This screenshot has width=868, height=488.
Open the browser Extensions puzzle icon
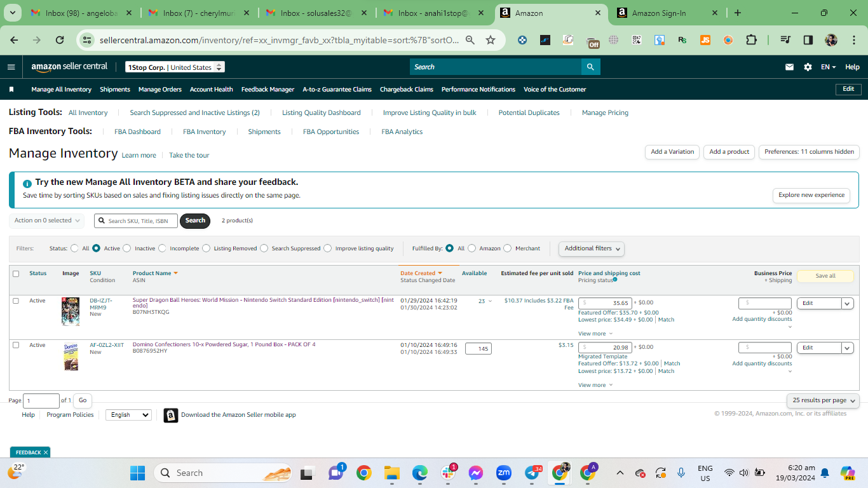click(751, 40)
